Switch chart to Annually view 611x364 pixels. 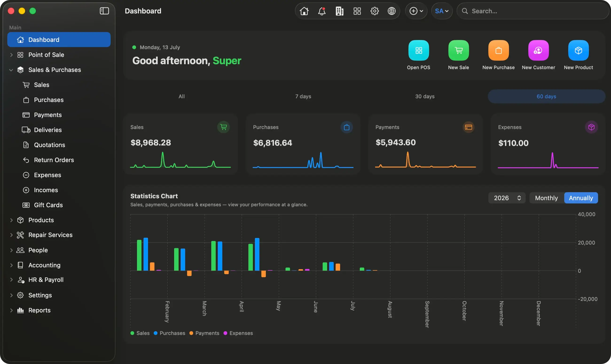click(x=581, y=198)
